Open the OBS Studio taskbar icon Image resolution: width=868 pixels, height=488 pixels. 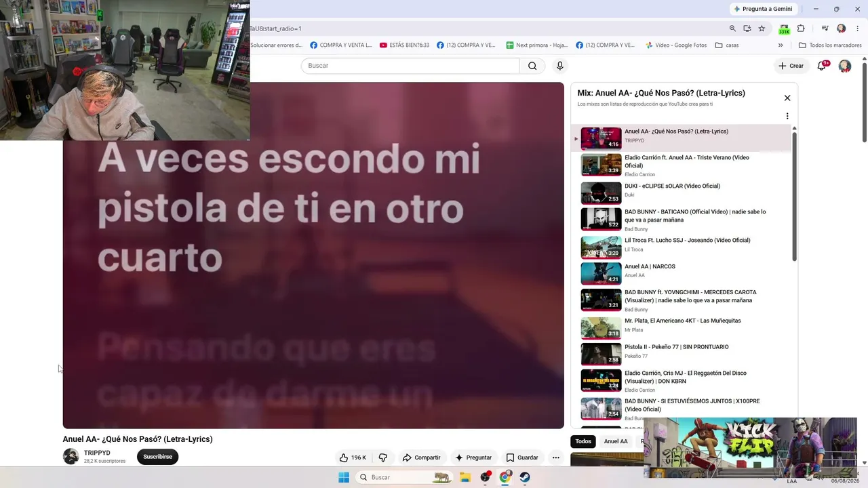[485, 477]
